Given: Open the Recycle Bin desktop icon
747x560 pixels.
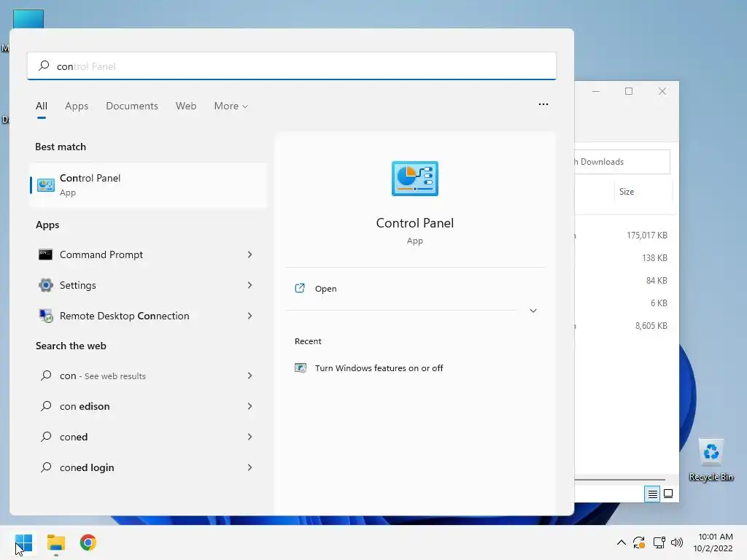Looking at the screenshot, I should 711,460.
